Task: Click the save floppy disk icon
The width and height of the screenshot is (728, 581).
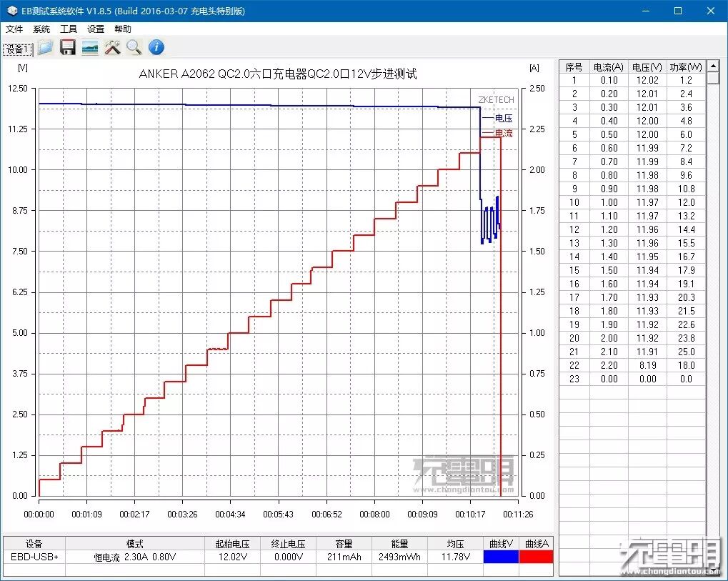Action: 68,47
